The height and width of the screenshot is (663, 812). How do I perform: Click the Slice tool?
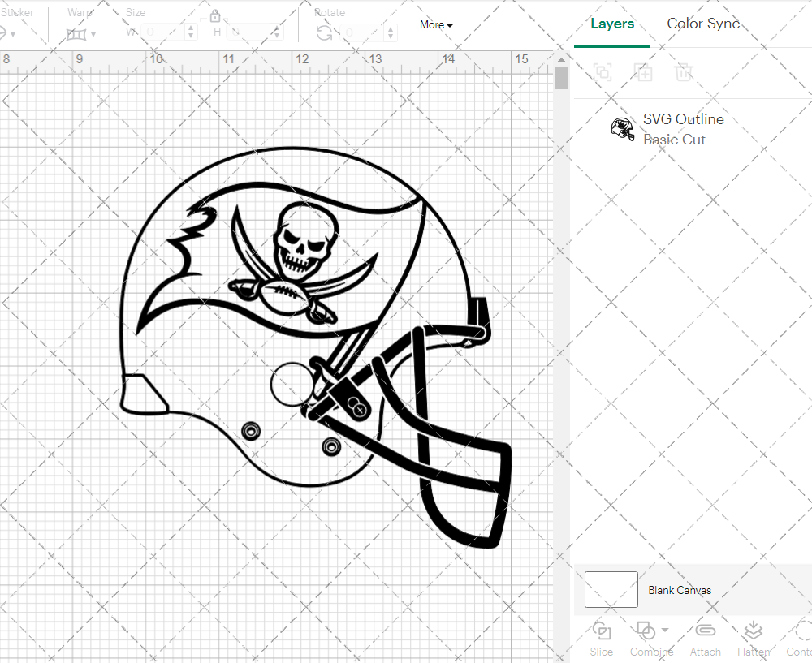(601, 639)
